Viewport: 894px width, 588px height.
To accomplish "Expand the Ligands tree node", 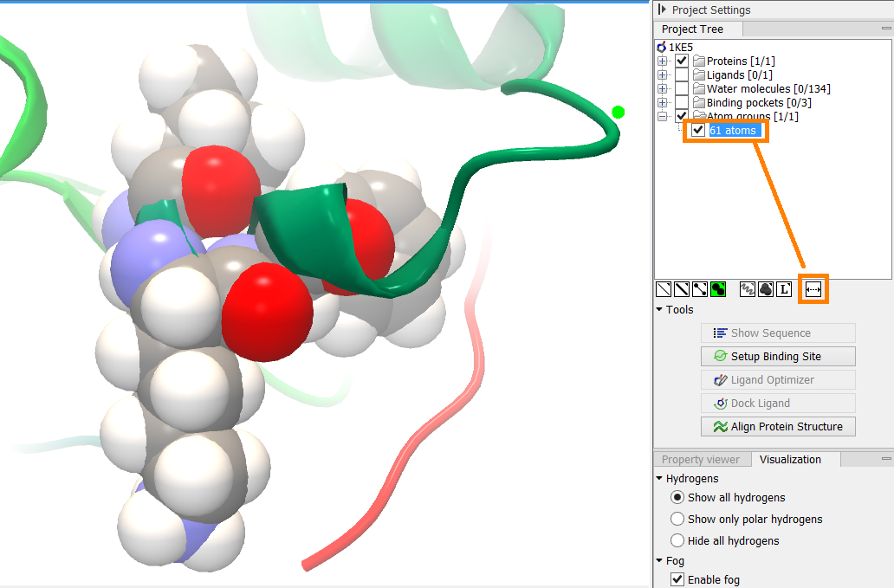I will (x=663, y=75).
